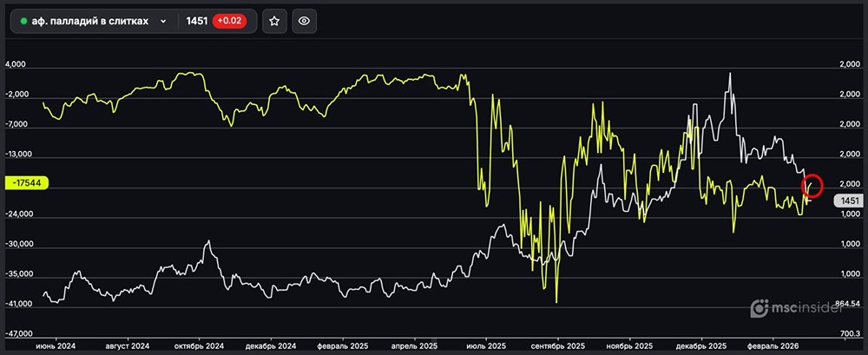Click the «июнь 2024» date label
Viewport: 868px width, 355px height.
pyautogui.click(x=56, y=346)
